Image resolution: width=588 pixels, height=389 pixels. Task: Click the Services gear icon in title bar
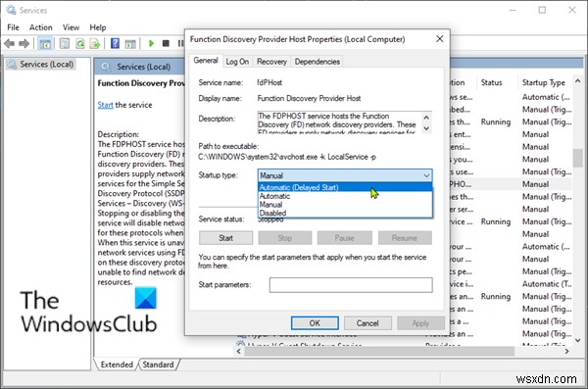click(11, 10)
